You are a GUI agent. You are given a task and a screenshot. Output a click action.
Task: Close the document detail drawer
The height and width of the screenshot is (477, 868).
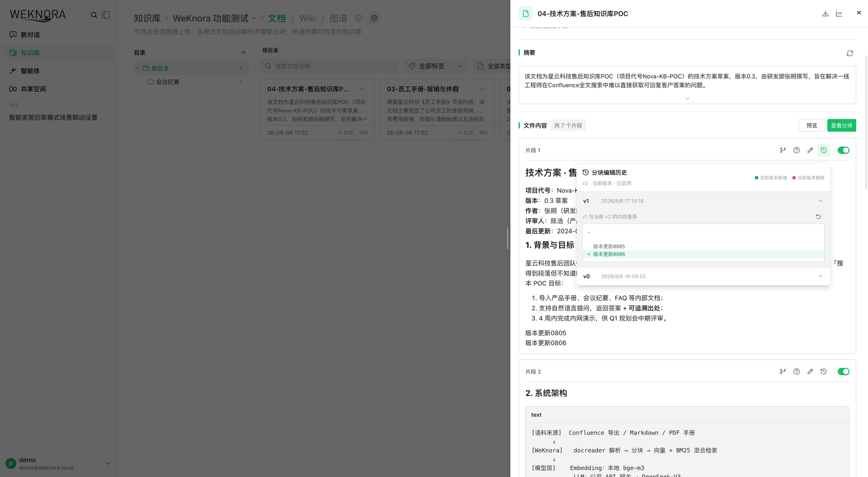[859, 13]
